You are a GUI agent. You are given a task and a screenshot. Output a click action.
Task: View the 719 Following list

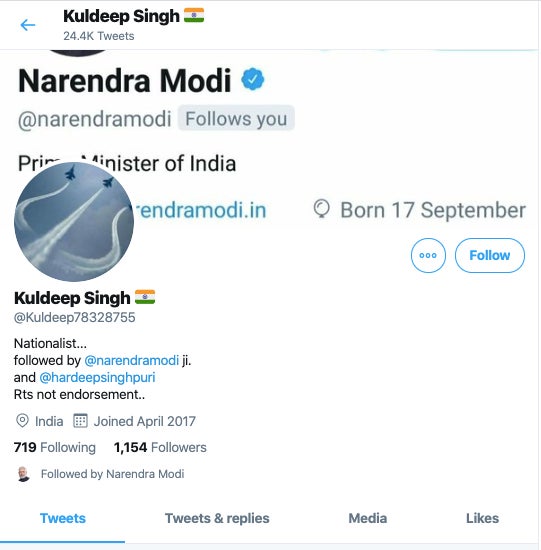(x=55, y=447)
